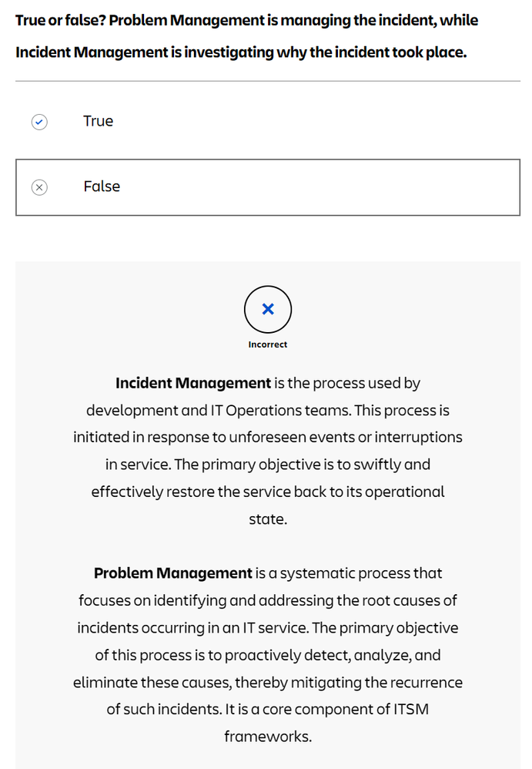Click the word 'frameworks.' ending second paragraph
This screenshot has height=769, width=532.
point(268,736)
